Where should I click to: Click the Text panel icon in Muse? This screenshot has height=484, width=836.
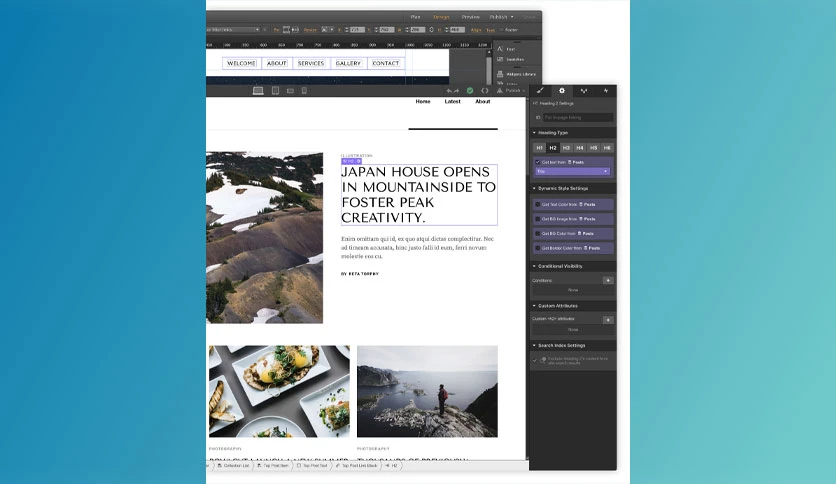click(500, 49)
